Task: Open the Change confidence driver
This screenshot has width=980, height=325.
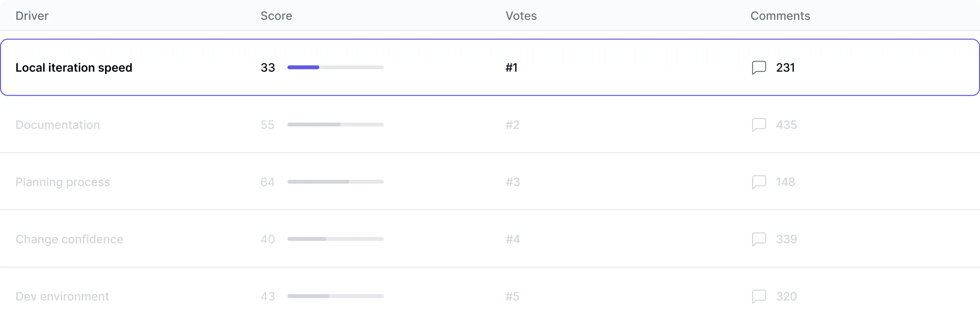Action: coord(69,239)
